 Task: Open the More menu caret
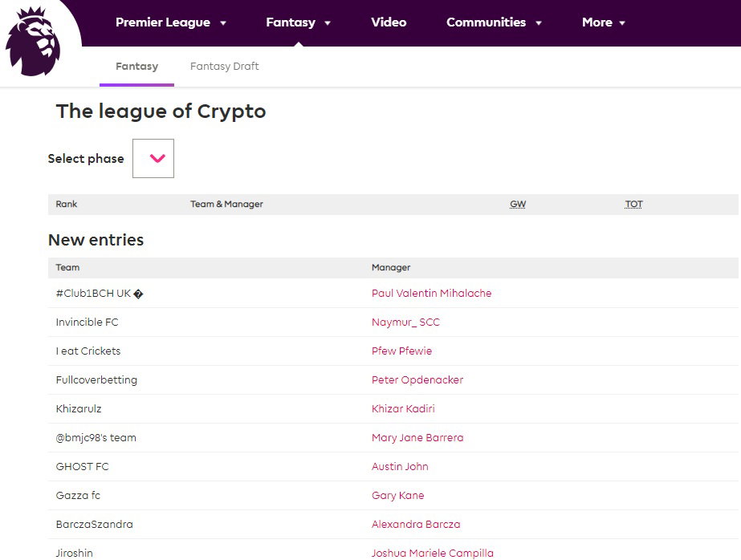(622, 22)
